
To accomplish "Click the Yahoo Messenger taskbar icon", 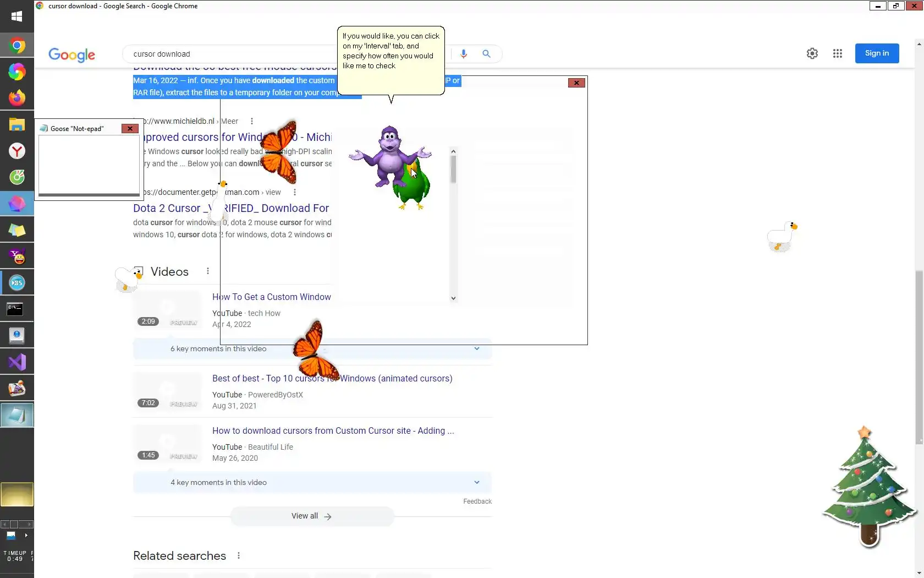I will pyautogui.click(x=16, y=257).
